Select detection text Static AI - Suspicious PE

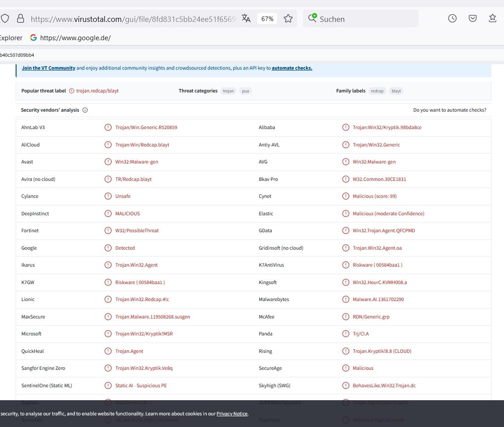(141, 385)
